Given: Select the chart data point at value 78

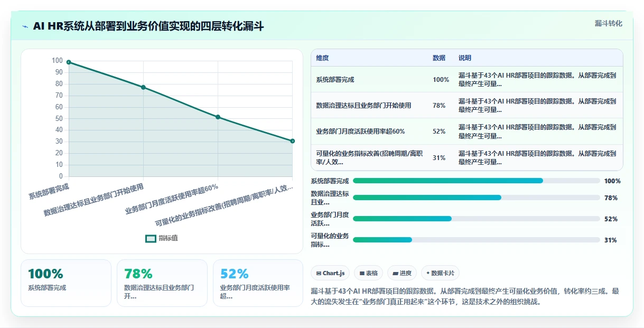Looking at the screenshot, I should pos(143,87).
